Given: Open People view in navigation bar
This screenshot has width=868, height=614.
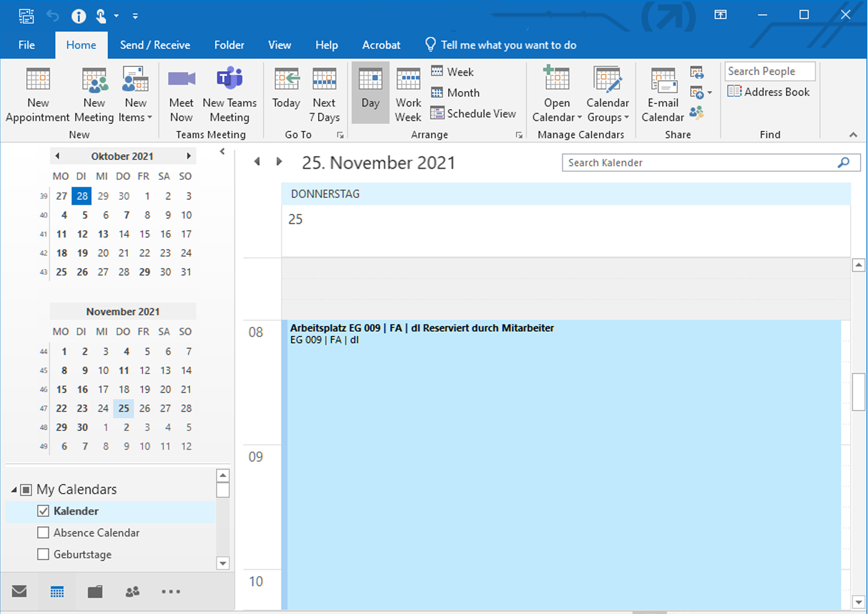Looking at the screenshot, I should click(x=133, y=591).
